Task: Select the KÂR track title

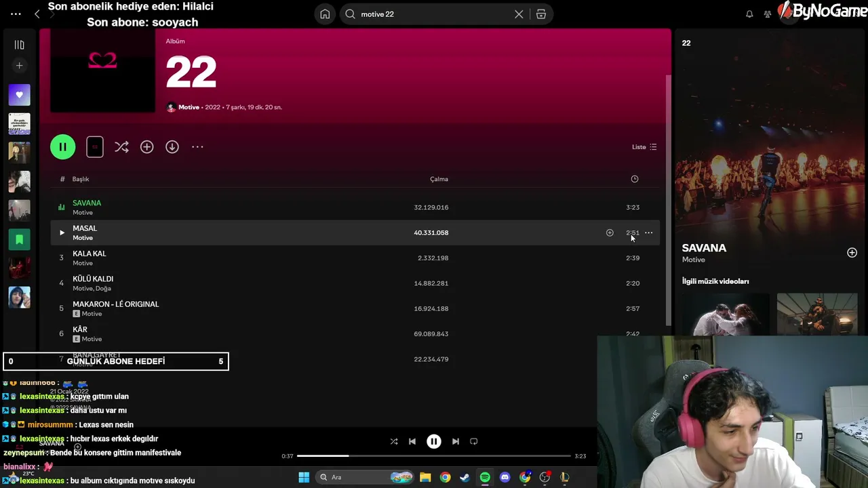Action: click(80, 329)
